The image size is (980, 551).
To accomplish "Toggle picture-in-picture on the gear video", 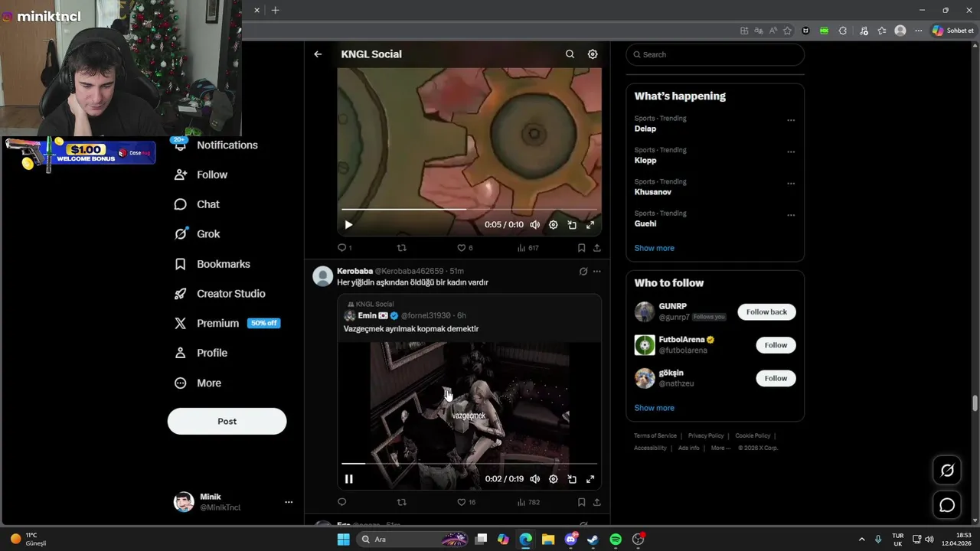I will point(572,225).
